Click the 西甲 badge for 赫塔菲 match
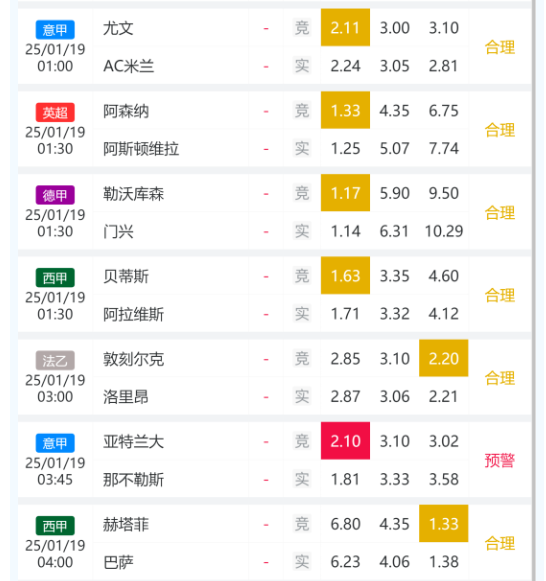 pos(55,525)
